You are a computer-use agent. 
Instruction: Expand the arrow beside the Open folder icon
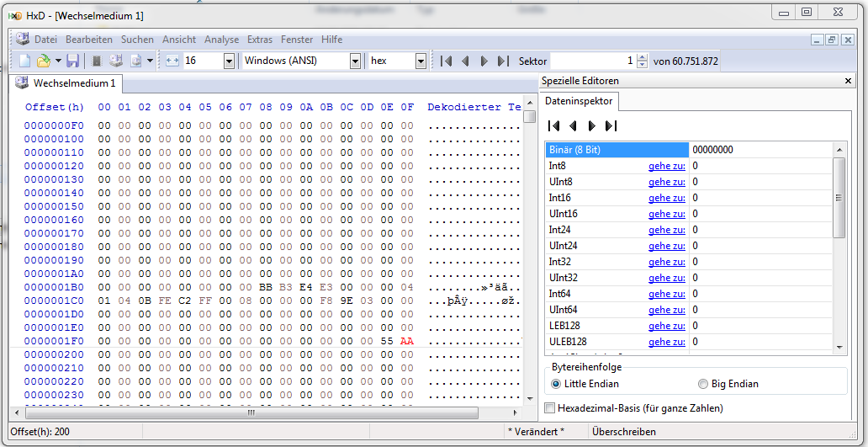pyautogui.click(x=57, y=61)
